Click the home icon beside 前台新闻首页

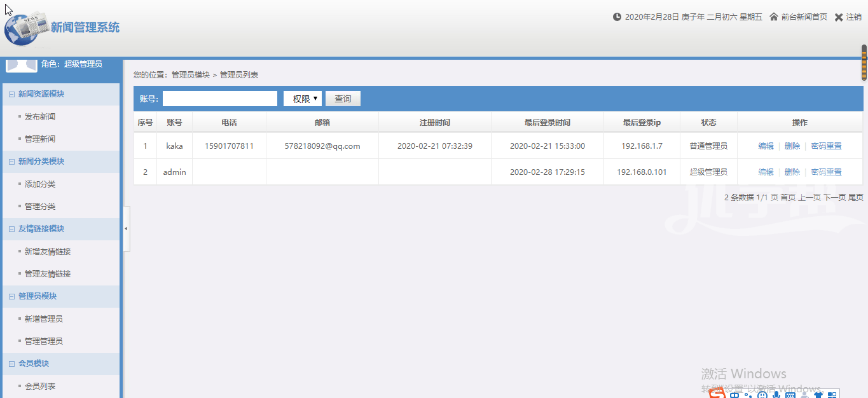coord(774,17)
